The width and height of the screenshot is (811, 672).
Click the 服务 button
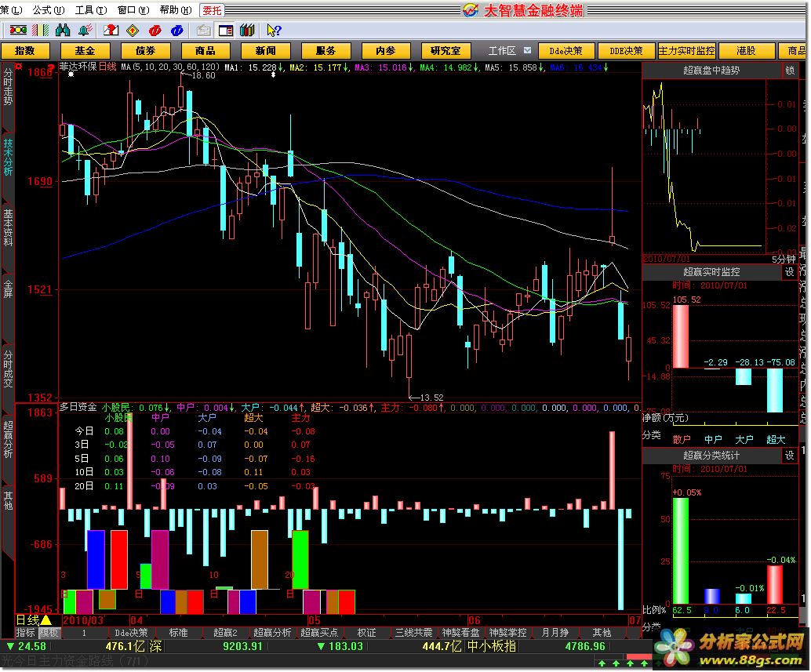click(x=325, y=51)
